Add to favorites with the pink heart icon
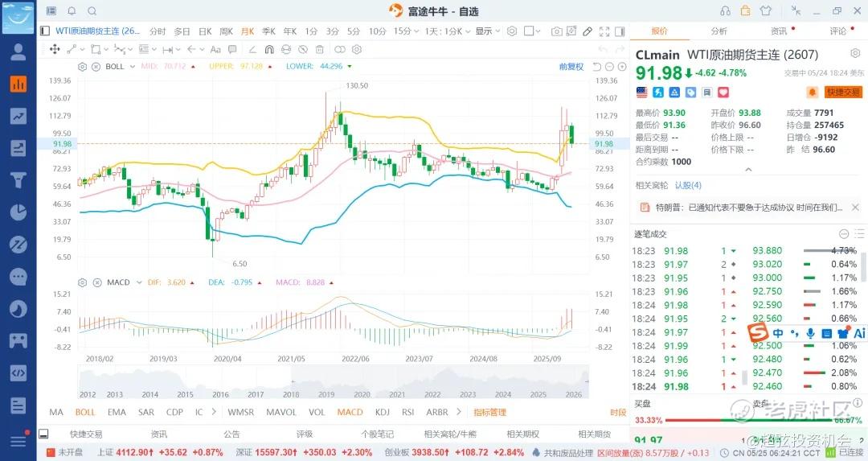The image size is (868, 461). [x=723, y=92]
